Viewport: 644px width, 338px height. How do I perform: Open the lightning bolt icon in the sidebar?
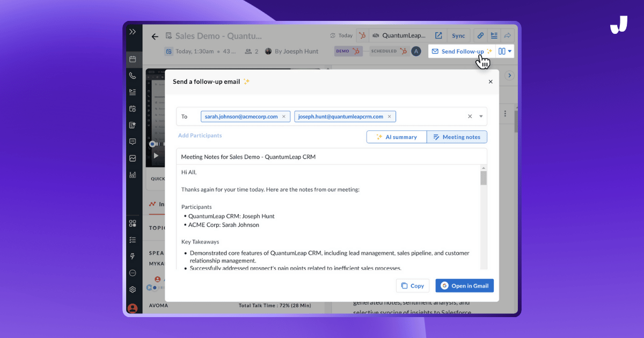click(133, 256)
